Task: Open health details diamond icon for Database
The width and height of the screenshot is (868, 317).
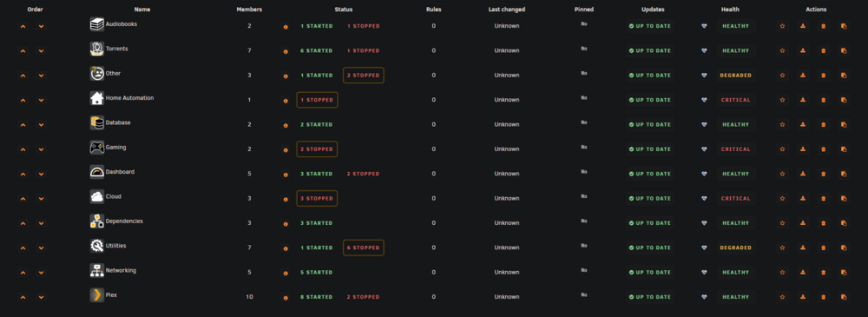Action: (704, 125)
